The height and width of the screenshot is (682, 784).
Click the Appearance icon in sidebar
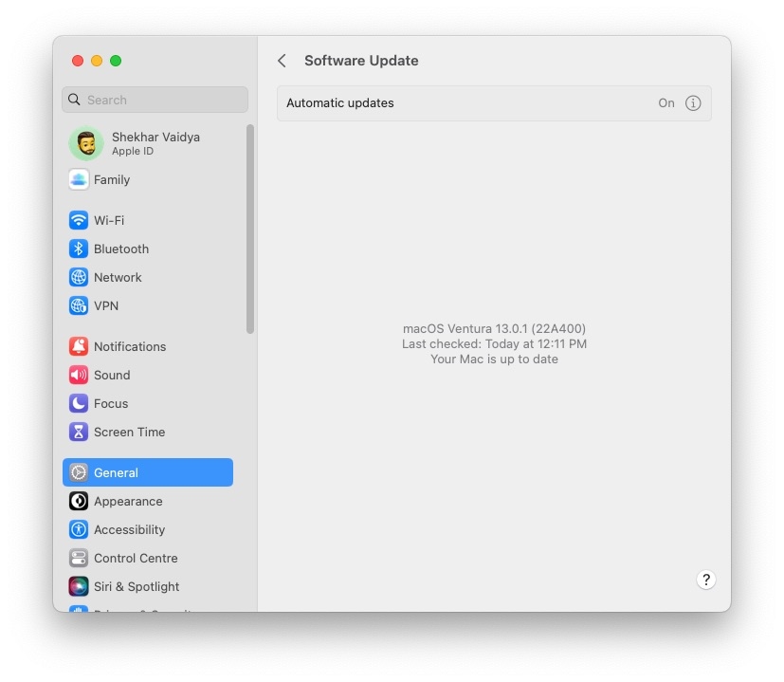click(x=79, y=501)
